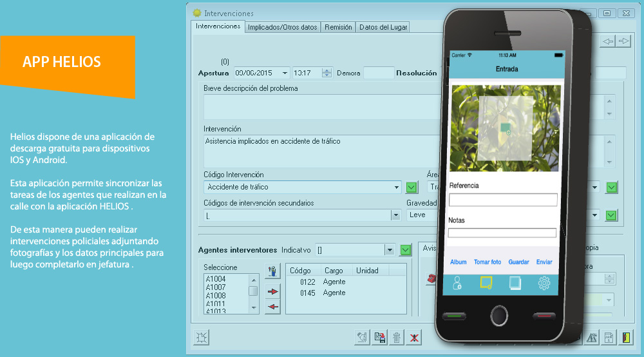Open the Gravedad Leve combo box
The image size is (644, 357).
click(421, 215)
